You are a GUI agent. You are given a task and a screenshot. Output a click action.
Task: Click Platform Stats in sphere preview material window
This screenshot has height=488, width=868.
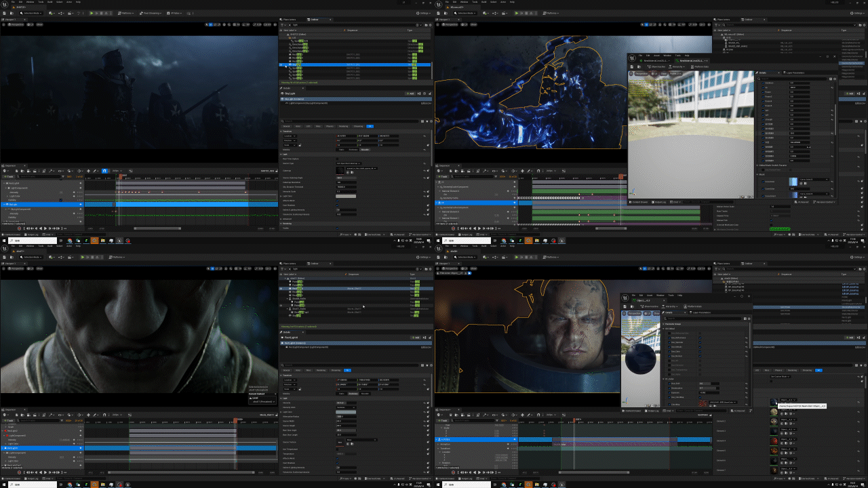click(x=693, y=306)
